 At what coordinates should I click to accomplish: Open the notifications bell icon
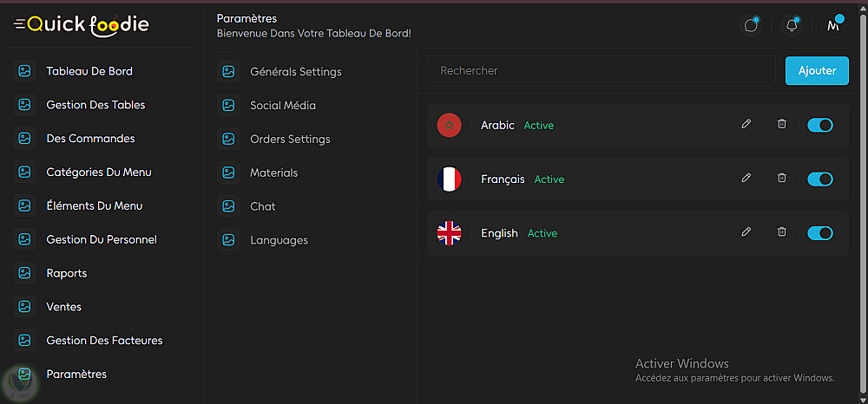coord(792,25)
